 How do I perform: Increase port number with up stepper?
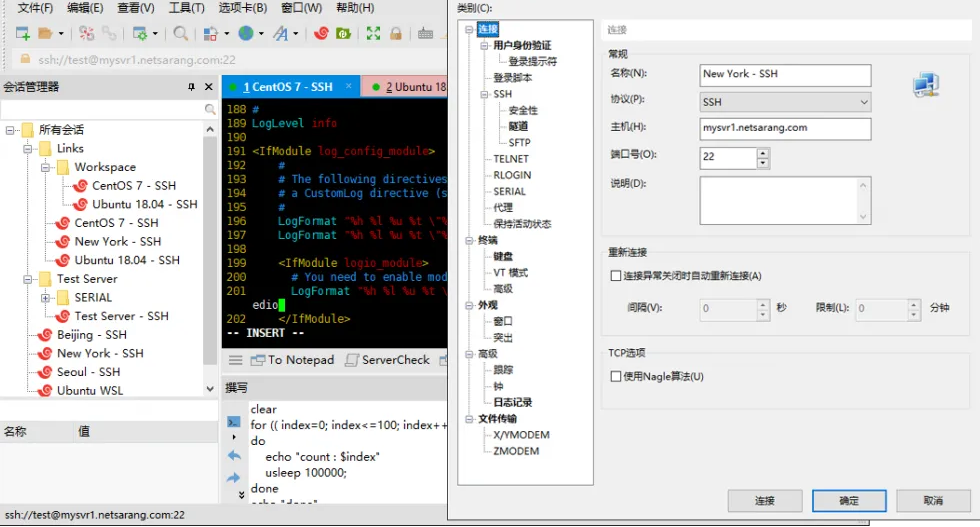click(x=762, y=153)
